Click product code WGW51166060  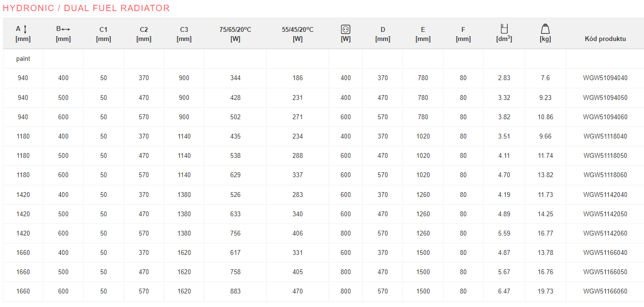click(x=605, y=291)
